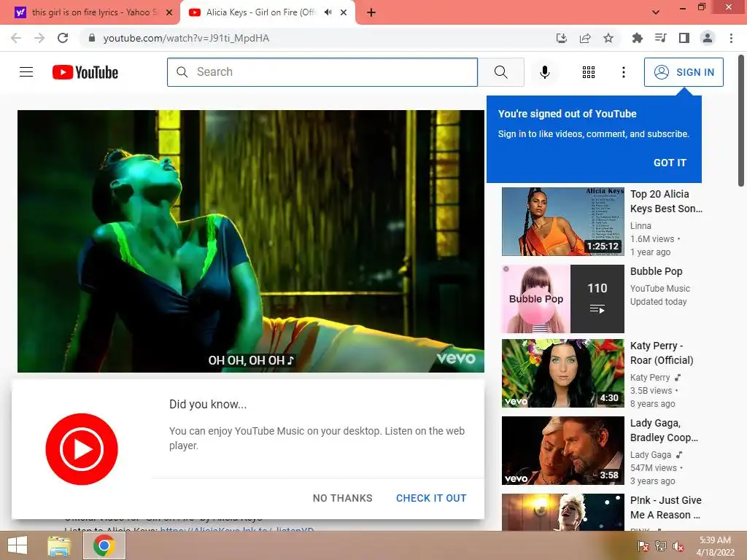The height and width of the screenshot is (560, 747).
Task: Install app via the address bar download icon
Action: click(562, 38)
